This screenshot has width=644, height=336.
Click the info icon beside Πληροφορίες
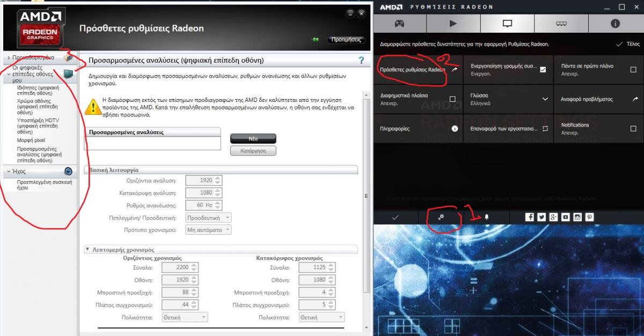tap(455, 129)
